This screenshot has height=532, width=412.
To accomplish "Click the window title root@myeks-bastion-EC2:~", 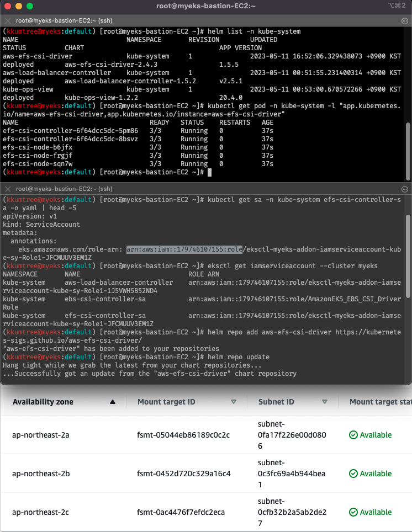I will coord(206,6).
